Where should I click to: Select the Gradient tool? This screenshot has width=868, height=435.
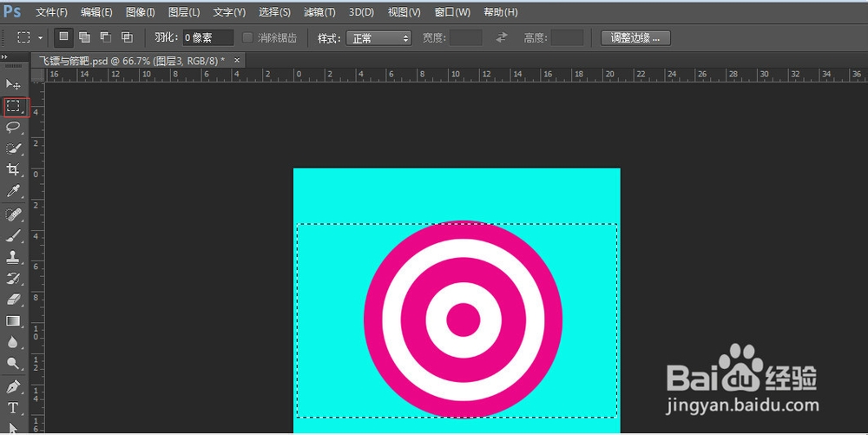(x=13, y=321)
